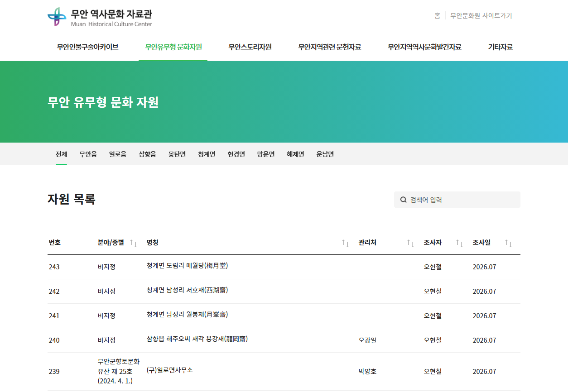Image resolution: width=568 pixels, height=392 pixels.
Task: Open 무안스토리자원 menu
Action: pos(250,47)
